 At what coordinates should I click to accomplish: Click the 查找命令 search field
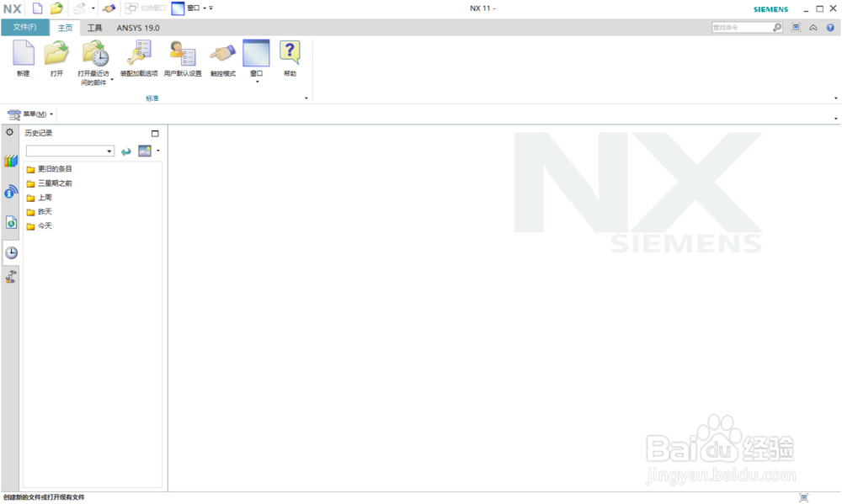point(742,28)
